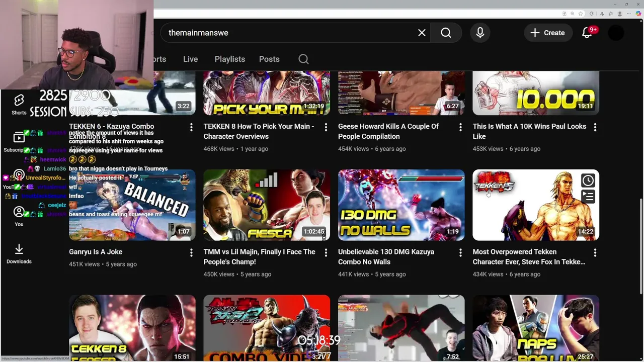644x362 pixels.
Task: Play the 7:52 thumbnail video
Action: [401, 328]
